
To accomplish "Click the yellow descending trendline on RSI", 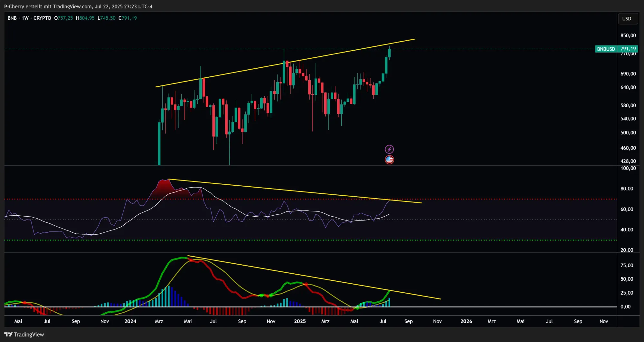I will pos(295,191).
